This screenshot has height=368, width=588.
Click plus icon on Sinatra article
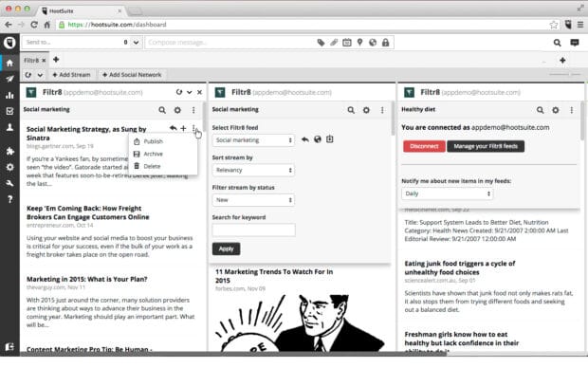click(183, 128)
